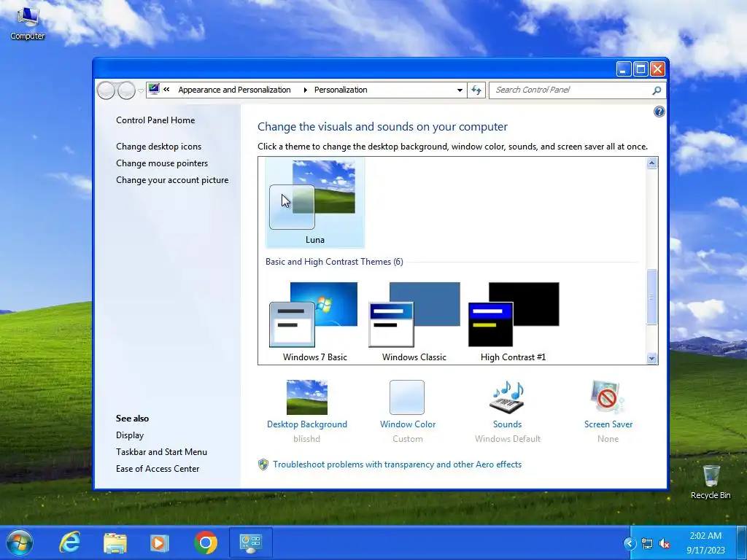Screen dimensions: 747x560
Task: Click the Forward navigation button
Action: 126,90
